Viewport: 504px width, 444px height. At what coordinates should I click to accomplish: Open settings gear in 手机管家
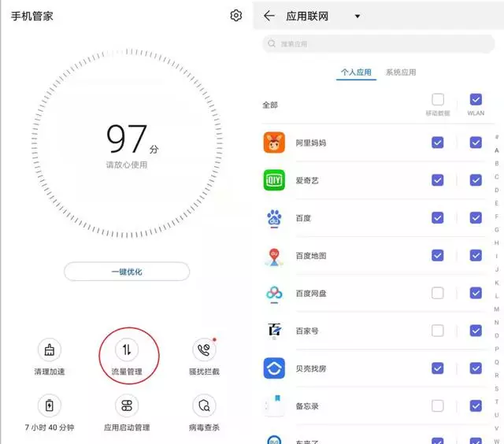point(236,16)
